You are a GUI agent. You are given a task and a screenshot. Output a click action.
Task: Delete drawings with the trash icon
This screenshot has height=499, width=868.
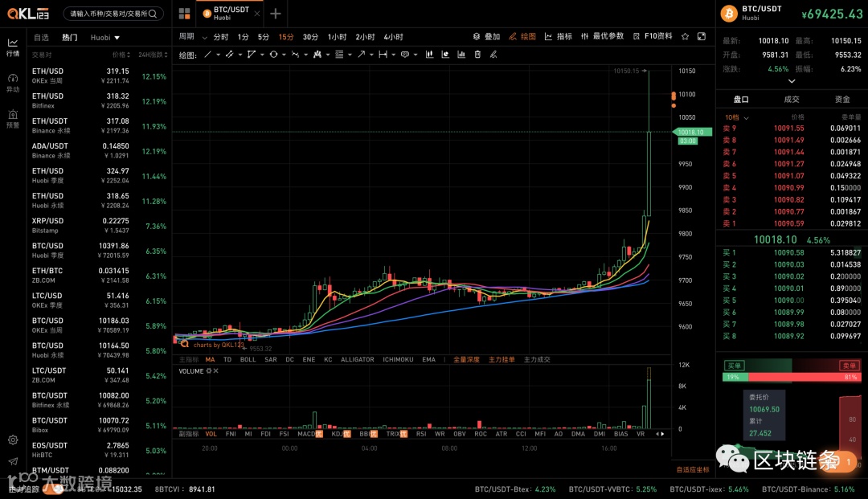coord(477,54)
